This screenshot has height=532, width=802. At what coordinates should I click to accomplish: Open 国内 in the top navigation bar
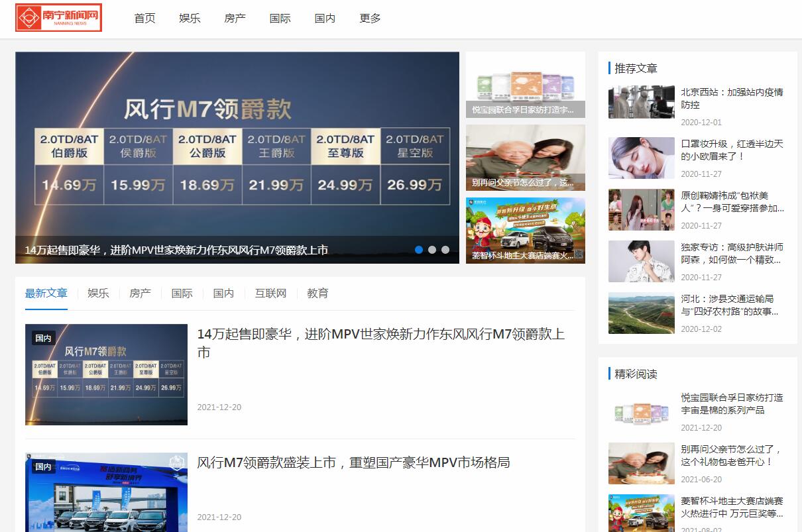click(x=325, y=19)
